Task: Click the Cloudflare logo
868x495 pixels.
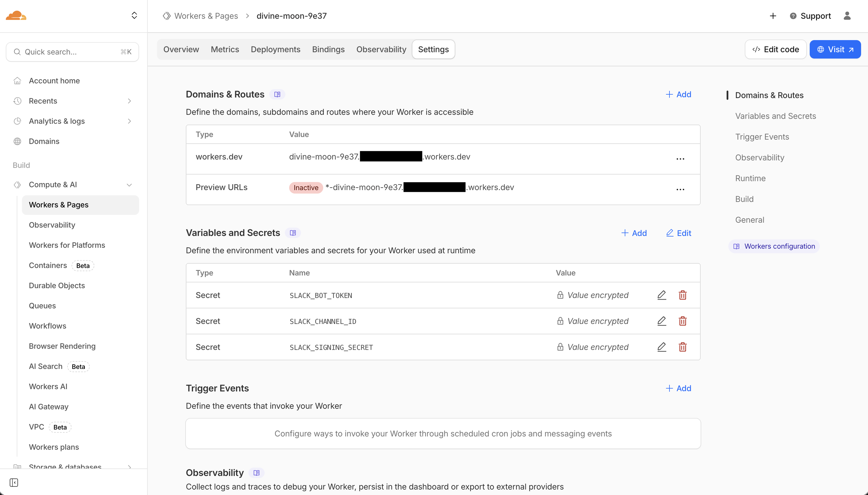Action: 16,16
